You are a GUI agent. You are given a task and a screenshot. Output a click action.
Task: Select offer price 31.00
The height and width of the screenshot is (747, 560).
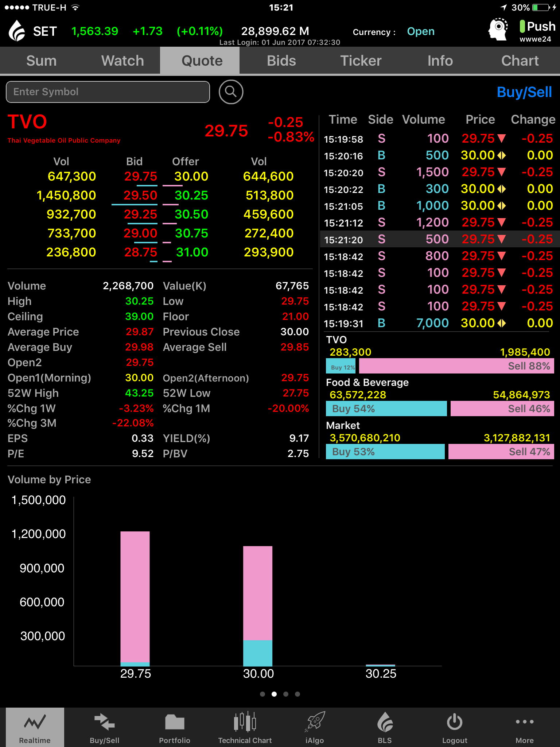[192, 252]
